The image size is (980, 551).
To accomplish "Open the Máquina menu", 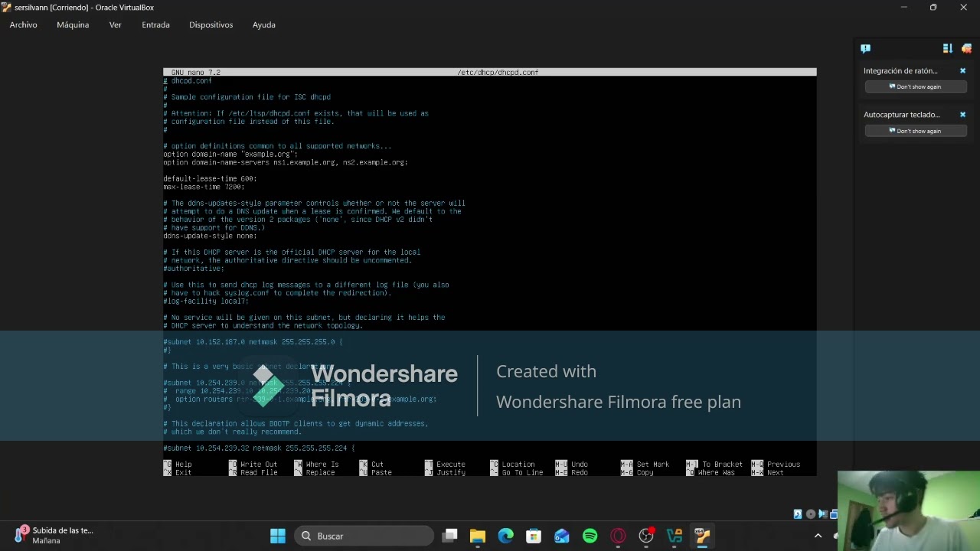I will click(x=73, y=24).
